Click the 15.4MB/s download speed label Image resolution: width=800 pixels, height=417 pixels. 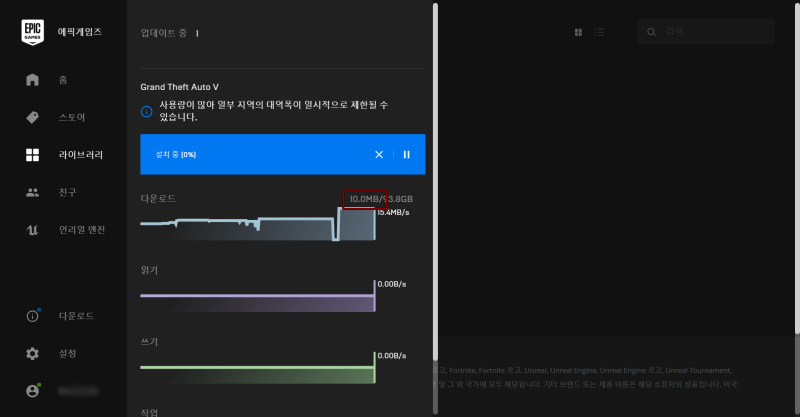[x=393, y=212]
